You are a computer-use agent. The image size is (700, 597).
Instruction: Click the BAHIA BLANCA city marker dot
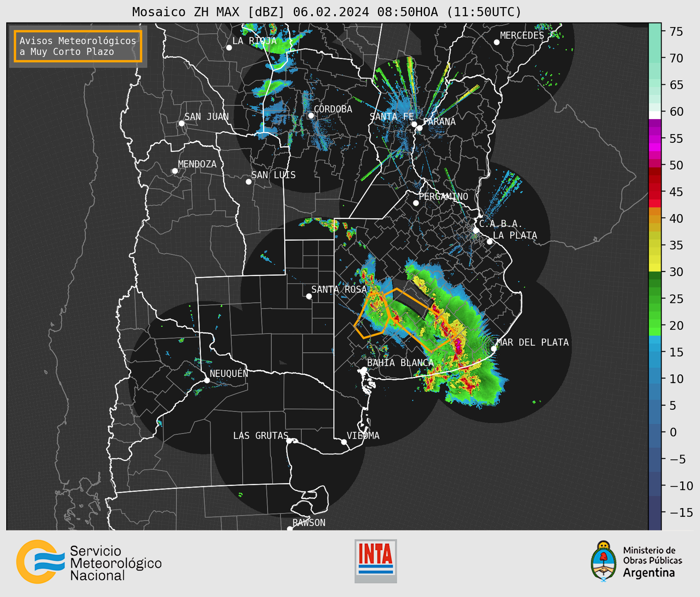pyautogui.click(x=364, y=369)
